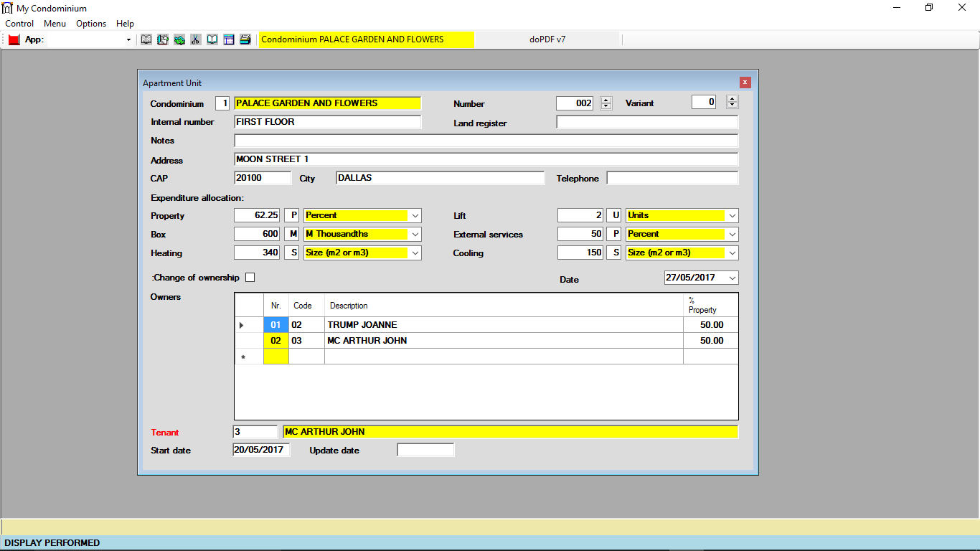Click the green banknotes toolbar icon
This screenshot has height=551, width=980.
[179, 39]
